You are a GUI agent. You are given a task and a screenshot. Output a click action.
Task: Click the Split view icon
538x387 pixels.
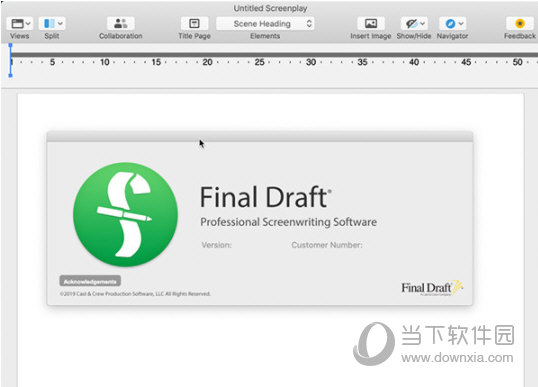tap(49, 23)
